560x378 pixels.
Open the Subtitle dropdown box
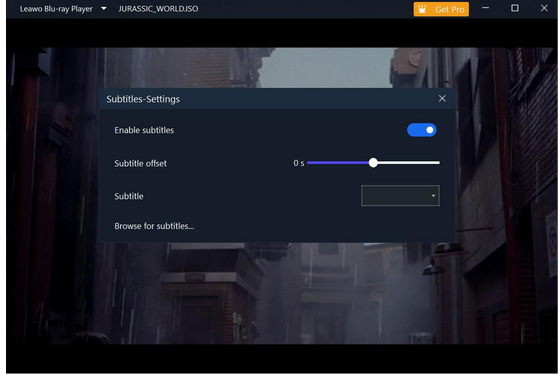(x=400, y=195)
